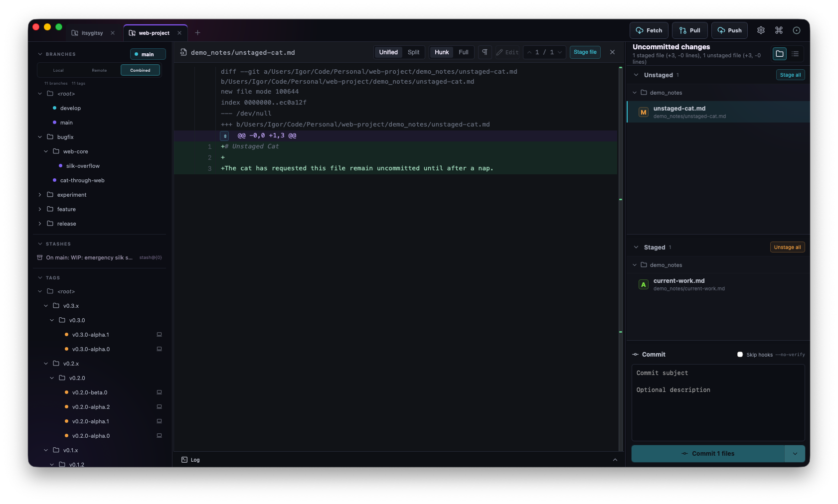Enable the Skip hooks checkbox

740,355
